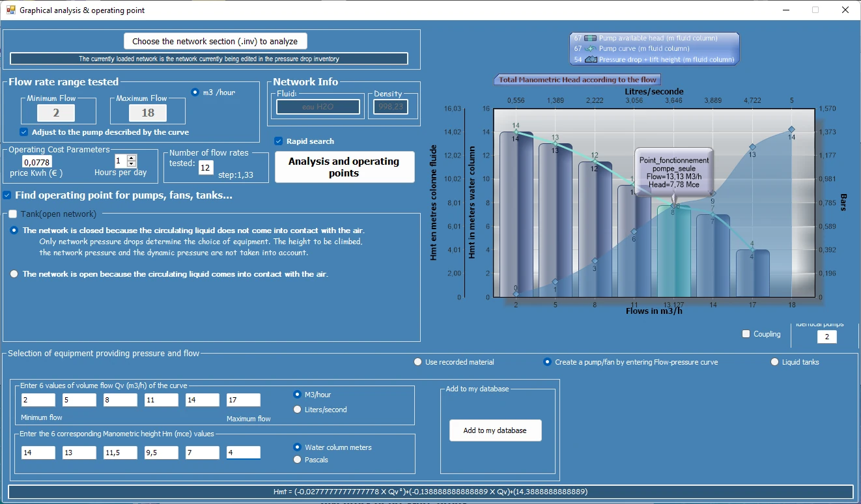The image size is (861, 504).
Task: Decrease Hours per day with the down arrow
Action: tap(132, 164)
